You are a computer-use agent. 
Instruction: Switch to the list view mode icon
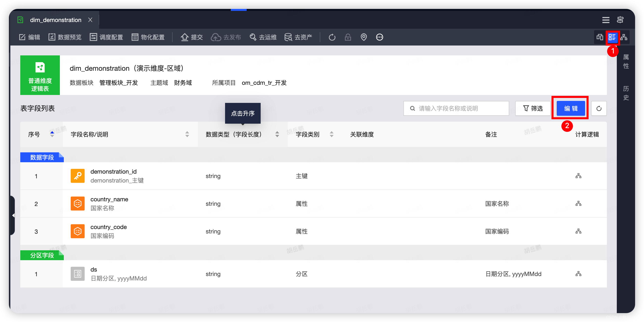tap(612, 37)
